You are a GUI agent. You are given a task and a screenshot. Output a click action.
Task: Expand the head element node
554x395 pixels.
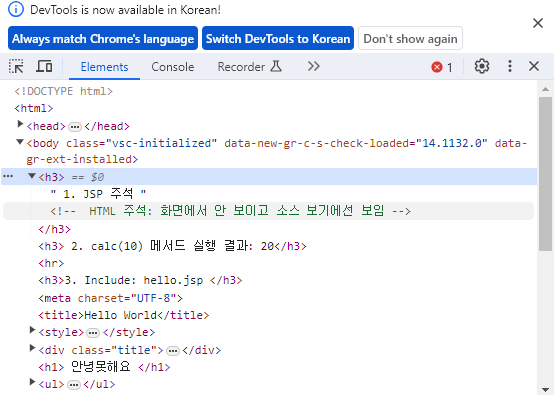pos(20,124)
